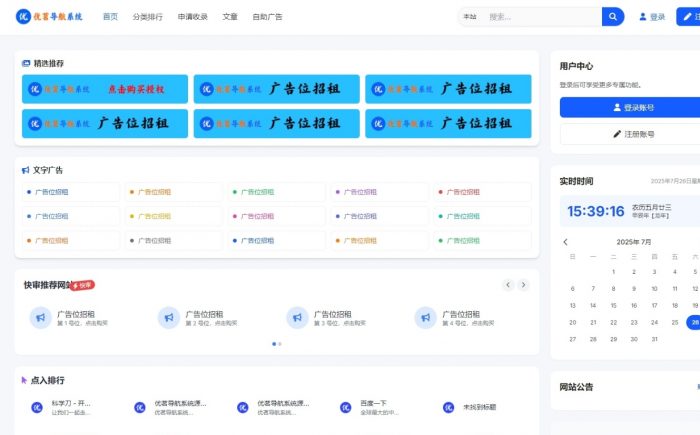Focus the search input field
Viewport: 700px width, 435px height.
point(540,17)
